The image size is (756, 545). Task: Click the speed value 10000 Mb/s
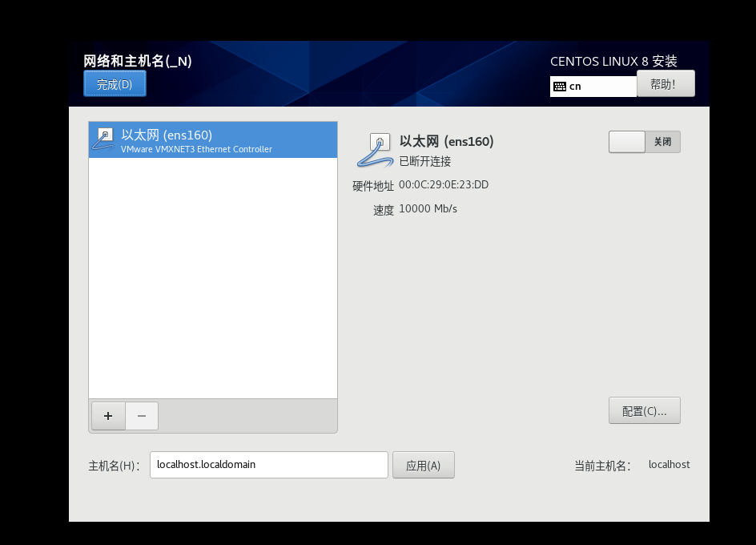coord(428,209)
